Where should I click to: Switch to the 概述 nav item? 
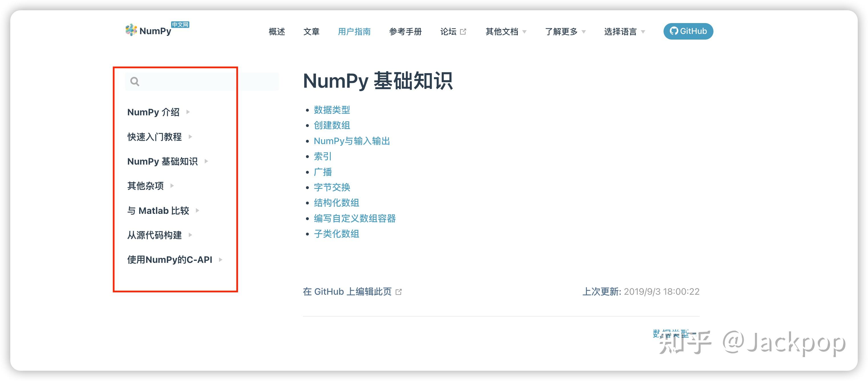[x=277, y=32]
